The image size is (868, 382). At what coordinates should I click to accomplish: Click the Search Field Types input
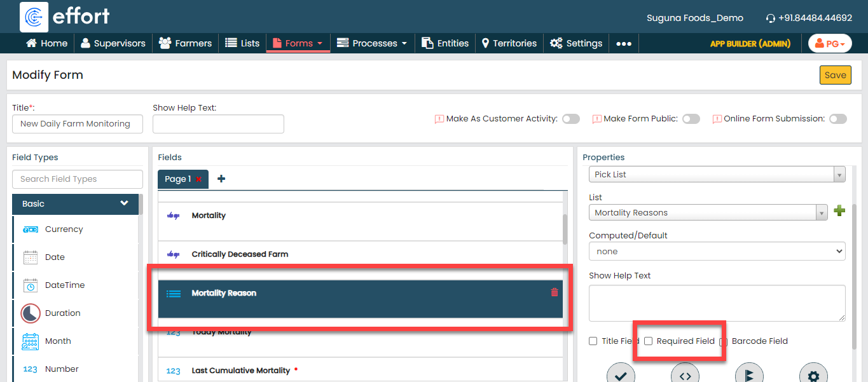[78, 179]
